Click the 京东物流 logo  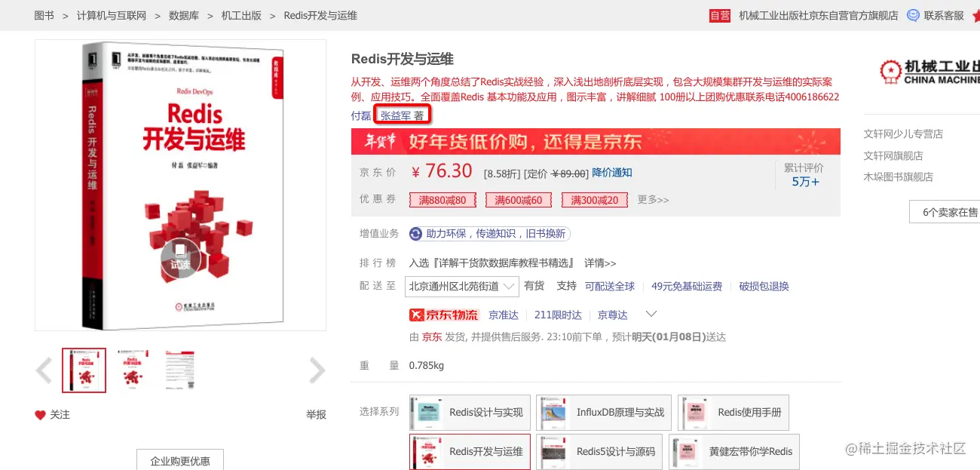[443, 315]
